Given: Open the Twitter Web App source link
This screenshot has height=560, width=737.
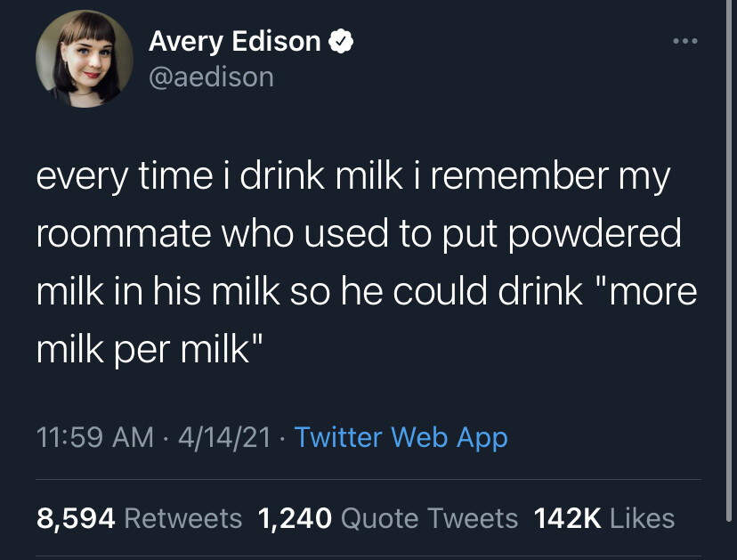Looking at the screenshot, I should pyautogui.click(x=401, y=437).
